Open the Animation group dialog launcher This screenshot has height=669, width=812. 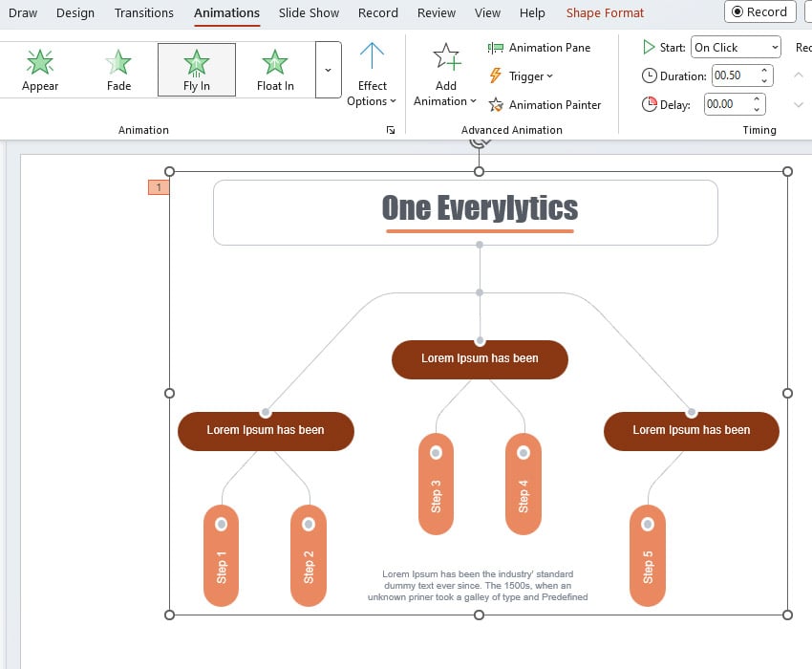point(390,130)
